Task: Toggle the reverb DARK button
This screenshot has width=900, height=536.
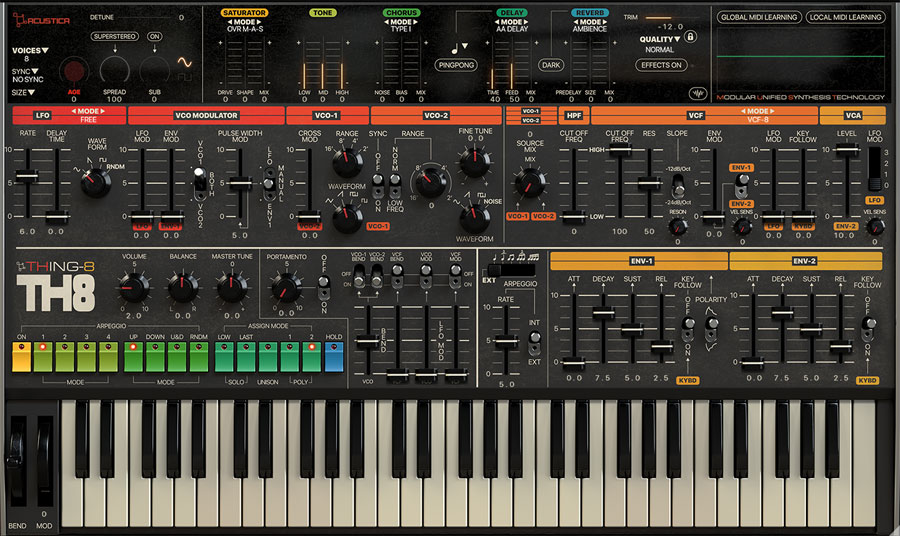Action: 551,65
